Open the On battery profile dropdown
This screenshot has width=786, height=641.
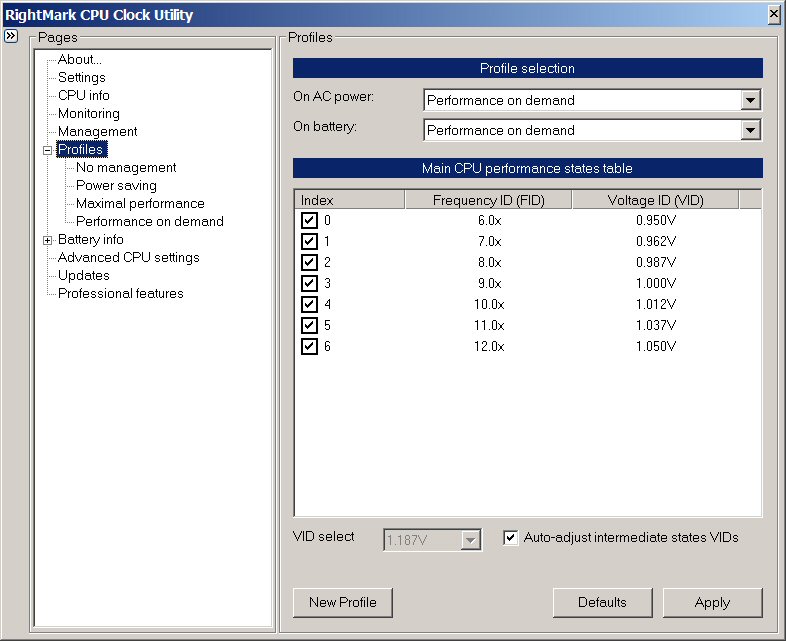coord(751,130)
